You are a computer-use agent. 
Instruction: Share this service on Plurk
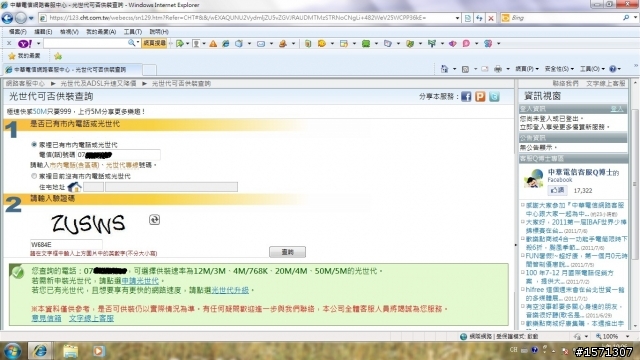tap(480, 97)
